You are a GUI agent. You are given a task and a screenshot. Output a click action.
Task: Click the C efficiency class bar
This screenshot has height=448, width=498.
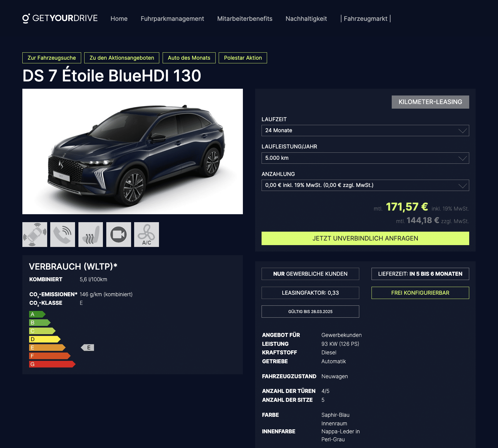pyautogui.click(x=42, y=331)
